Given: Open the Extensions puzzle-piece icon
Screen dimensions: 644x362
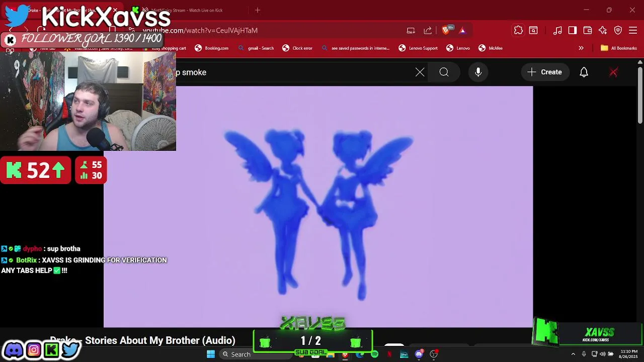Looking at the screenshot, I should pyautogui.click(x=518, y=30).
